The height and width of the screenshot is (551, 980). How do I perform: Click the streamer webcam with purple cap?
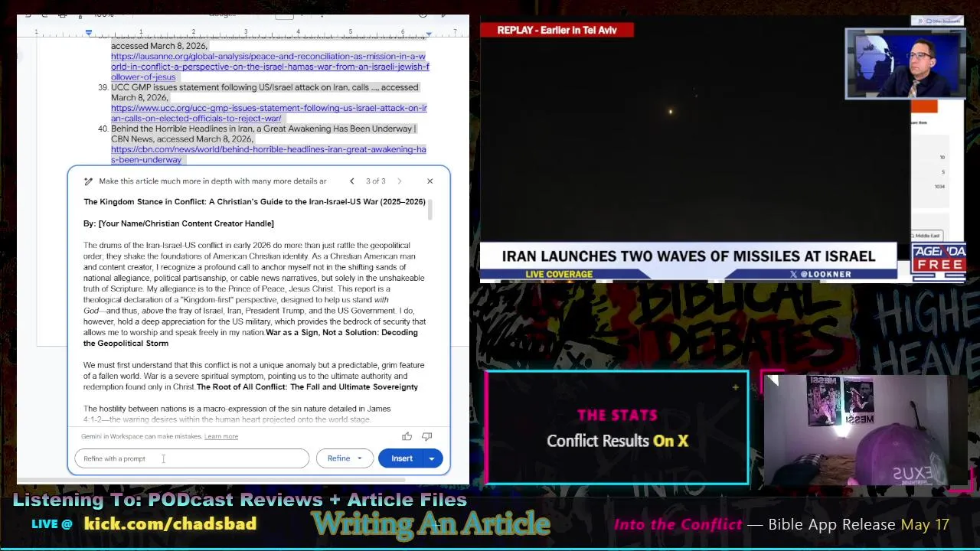pyautogui.click(x=864, y=431)
